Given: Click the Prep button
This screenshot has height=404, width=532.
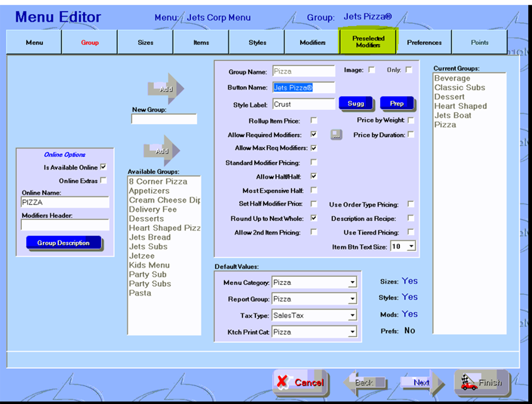Looking at the screenshot, I should click(397, 104).
